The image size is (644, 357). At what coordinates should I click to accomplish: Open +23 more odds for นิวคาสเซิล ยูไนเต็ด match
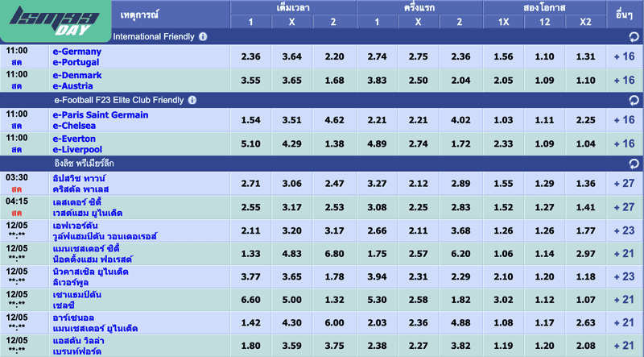[x=624, y=276]
